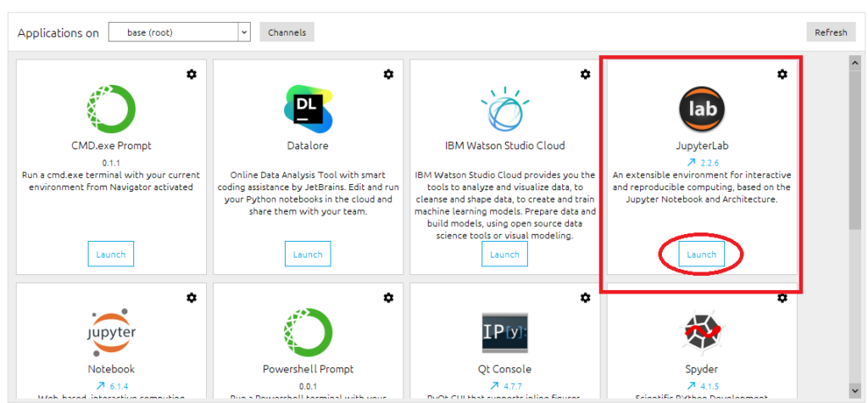Click the Jupyter Notebook logo
Image resolution: width=868 pixels, height=403 pixels.
pyautogui.click(x=111, y=331)
